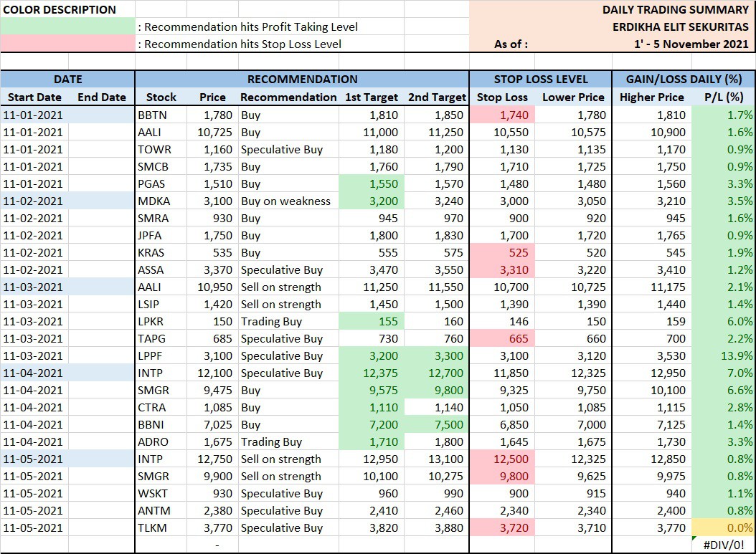Select the 1' - 5 November 2021 date cell
This screenshot has height=554, width=756.
(x=691, y=44)
